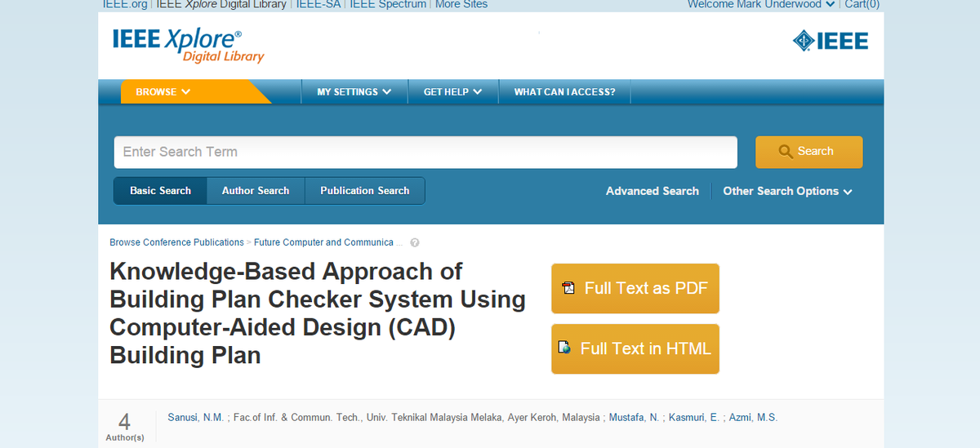Click the Search button

(808, 152)
